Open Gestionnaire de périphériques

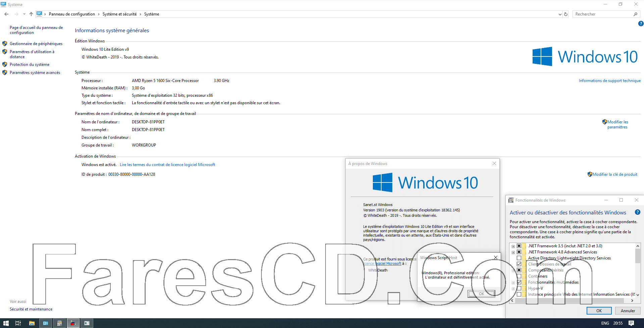coord(36,44)
